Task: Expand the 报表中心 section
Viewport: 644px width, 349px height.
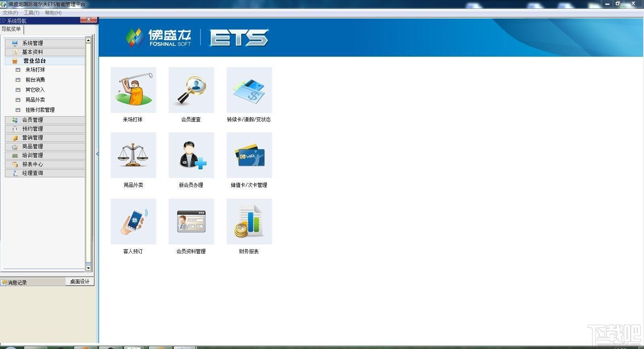Action: [45, 164]
